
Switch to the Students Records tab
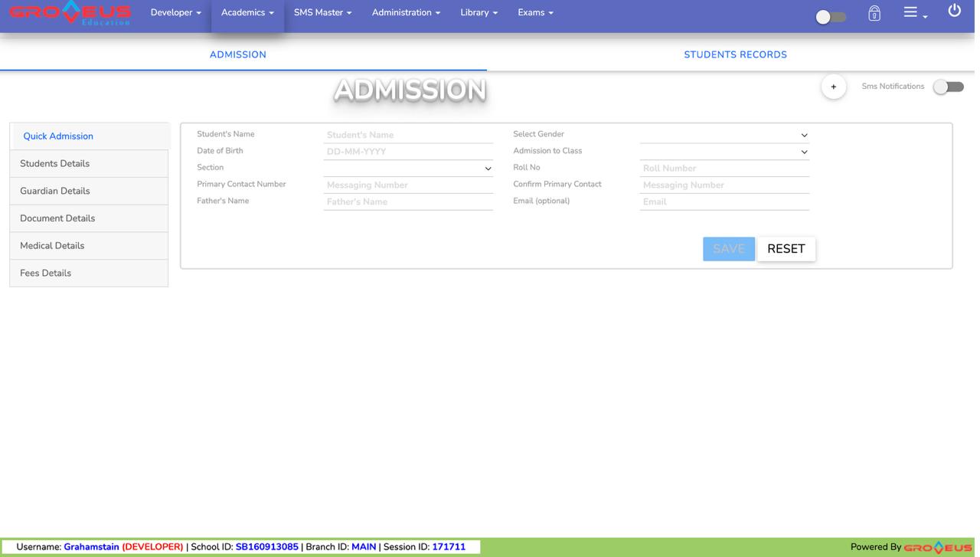[x=735, y=55]
